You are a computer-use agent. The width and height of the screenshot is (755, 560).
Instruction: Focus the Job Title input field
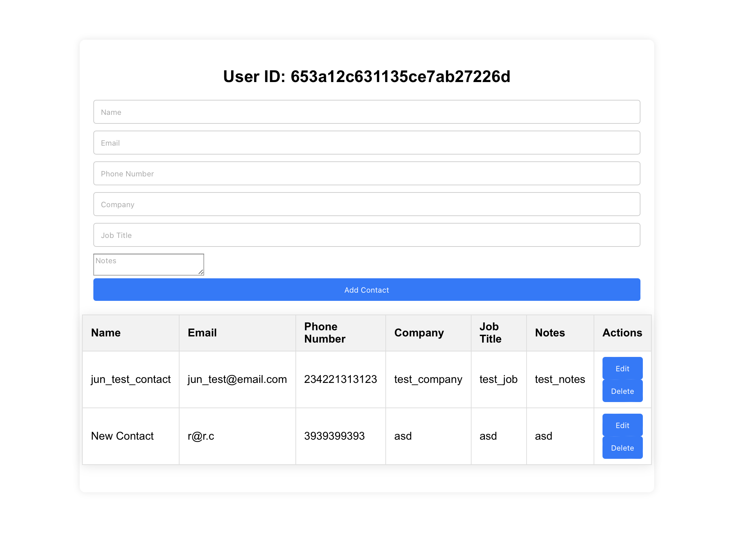[x=367, y=235]
